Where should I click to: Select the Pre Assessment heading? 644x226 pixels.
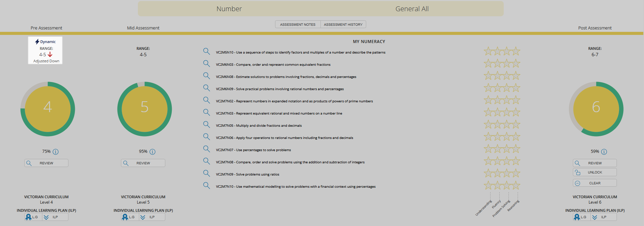pos(46,28)
